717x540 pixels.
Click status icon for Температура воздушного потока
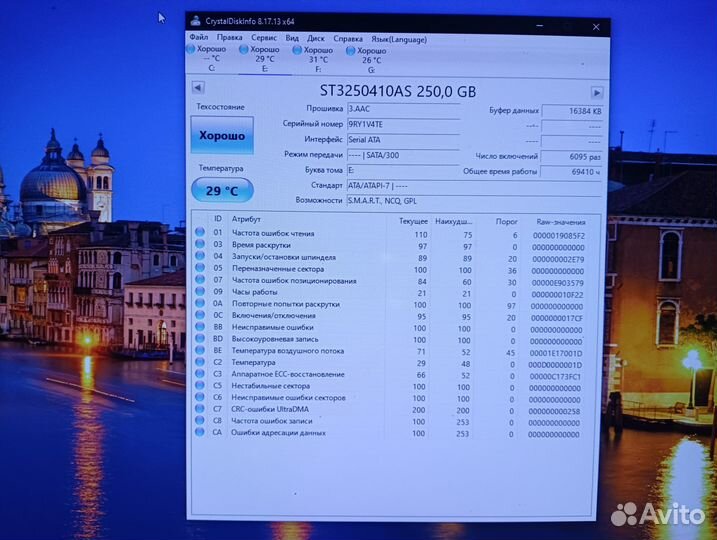(x=200, y=350)
